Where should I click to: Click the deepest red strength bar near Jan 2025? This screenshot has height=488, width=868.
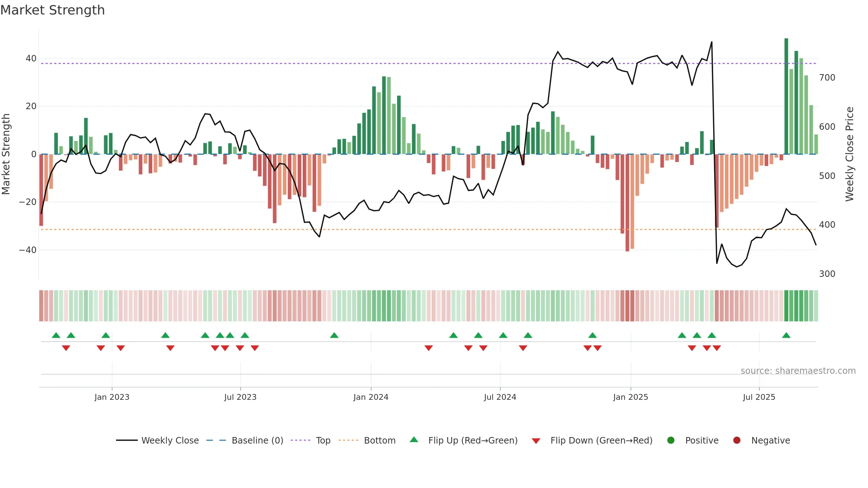coord(627,203)
